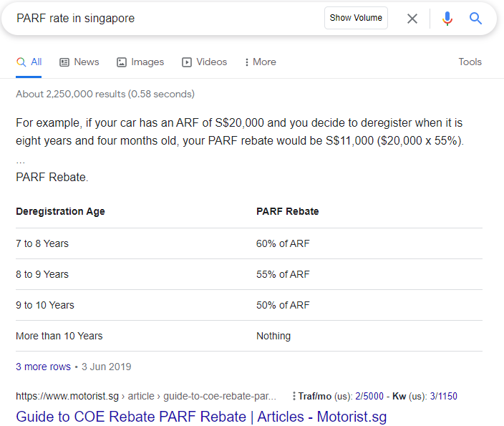Open the search Tools menu

tap(470, 62)
